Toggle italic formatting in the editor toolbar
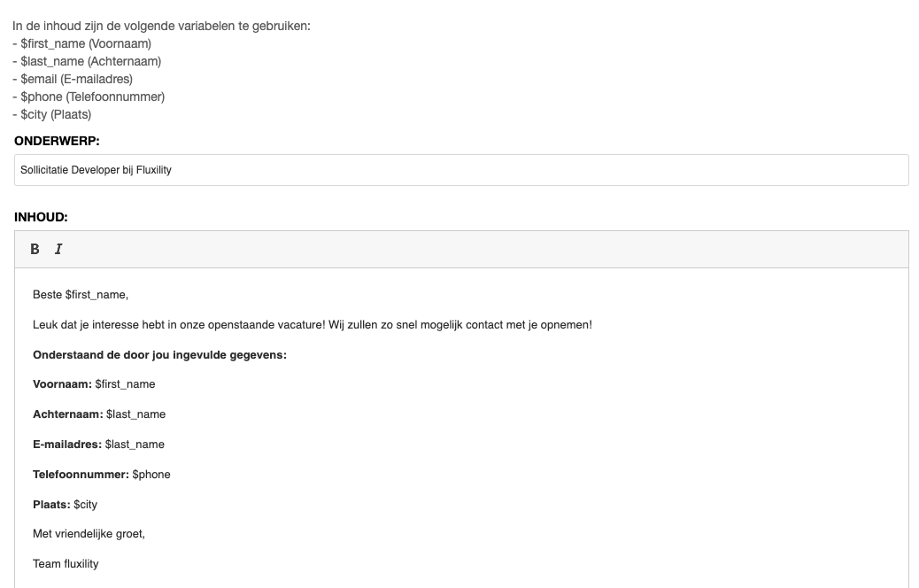 (x=58, y=249)
